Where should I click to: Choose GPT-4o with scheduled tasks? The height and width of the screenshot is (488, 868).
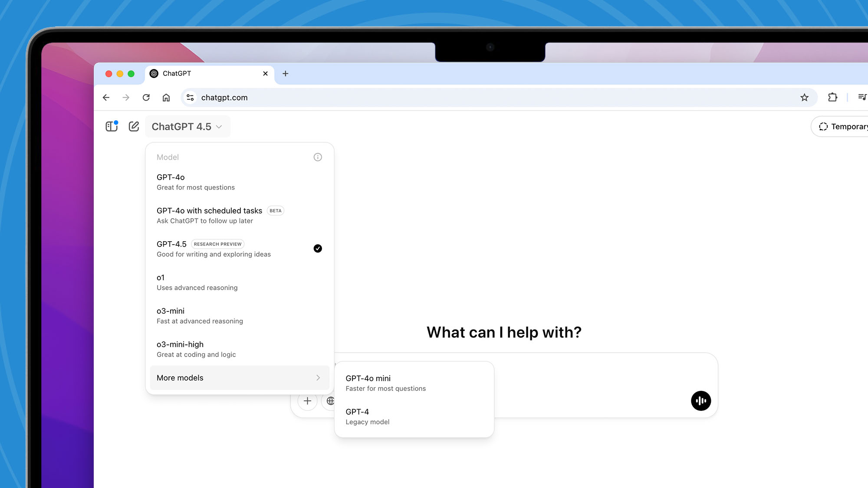pos(240,216)
